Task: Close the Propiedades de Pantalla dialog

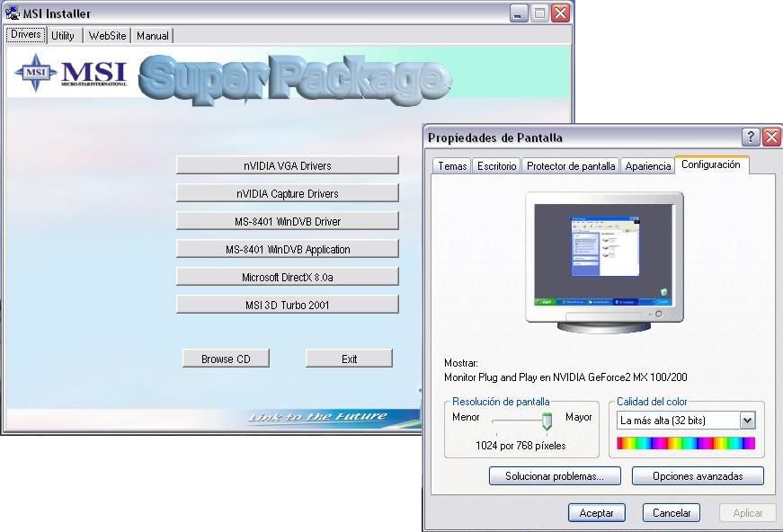Action: point(772,137)
